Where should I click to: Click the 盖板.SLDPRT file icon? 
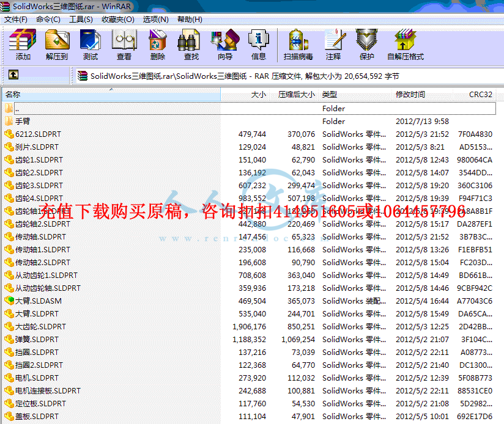[x=9, y=416]
